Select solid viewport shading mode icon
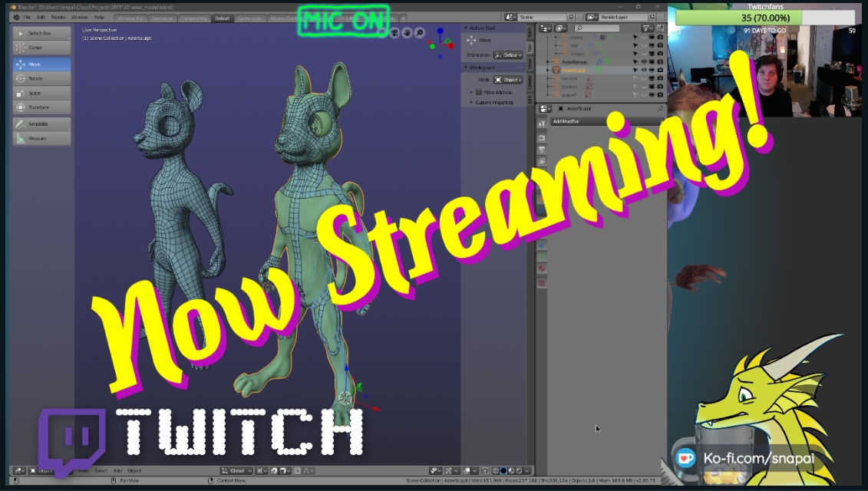Screen dimensions: 868x491 coord(503,470)
